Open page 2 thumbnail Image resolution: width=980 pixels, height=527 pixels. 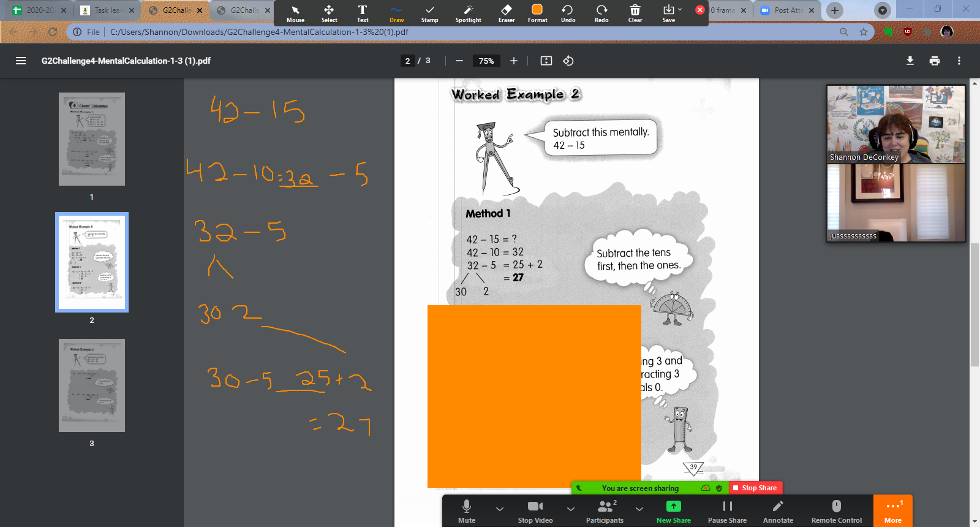point(92,262)
